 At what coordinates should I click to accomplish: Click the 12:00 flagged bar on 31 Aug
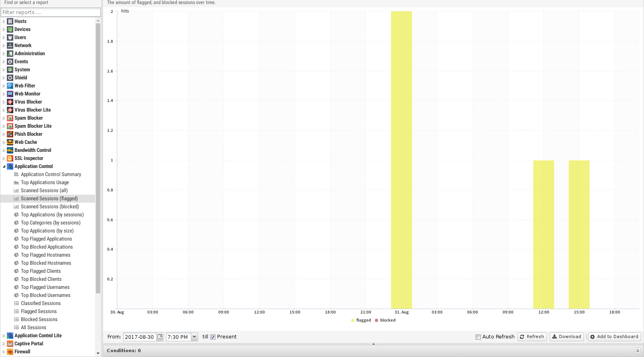click(x=544, y=235)
